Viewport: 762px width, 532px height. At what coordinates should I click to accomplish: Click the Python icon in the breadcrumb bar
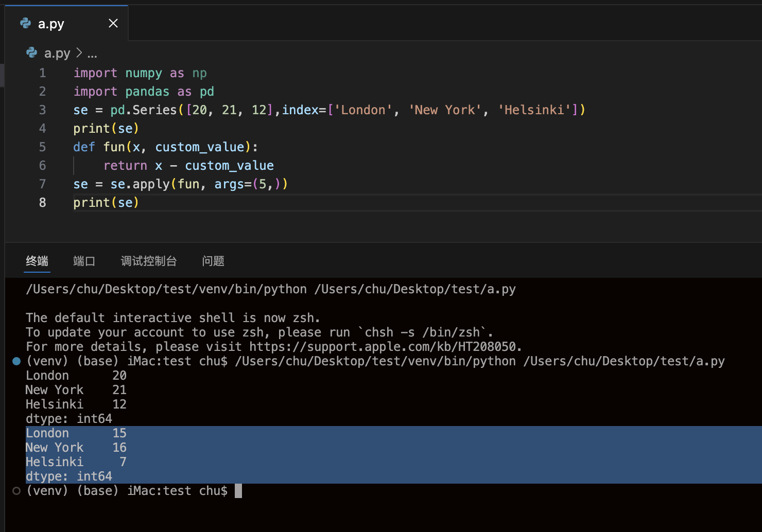tap(32, 53)
